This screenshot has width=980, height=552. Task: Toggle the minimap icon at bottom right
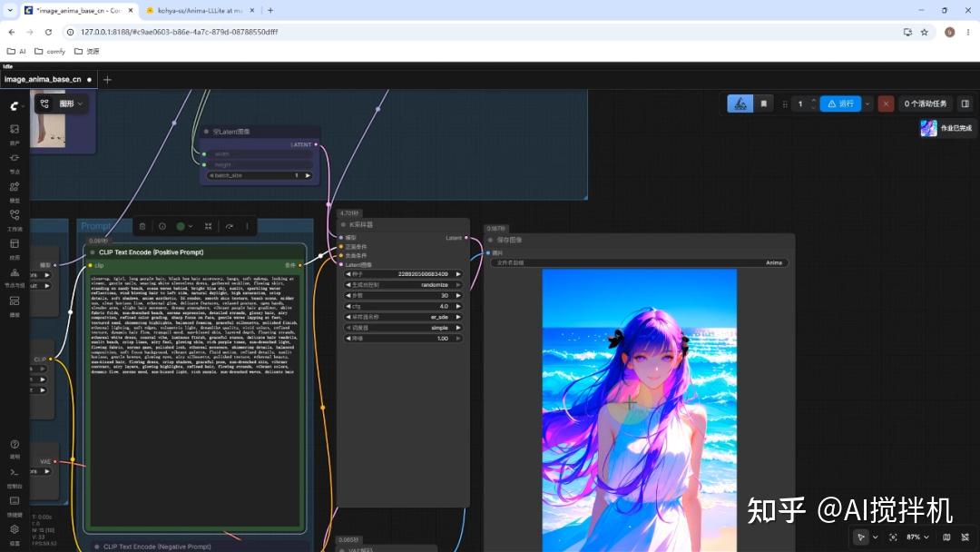click(946, 537)
